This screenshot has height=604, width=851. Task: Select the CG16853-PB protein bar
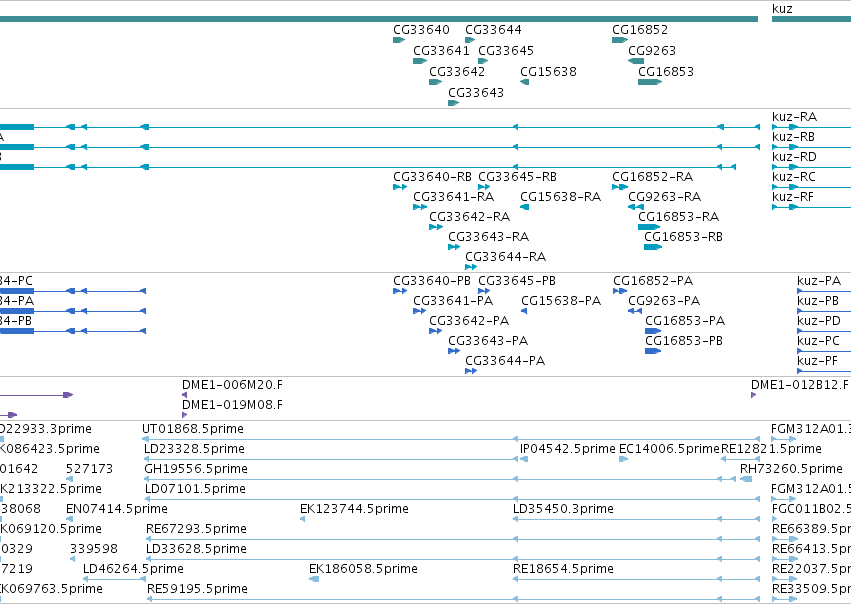[x=653, y=351]
